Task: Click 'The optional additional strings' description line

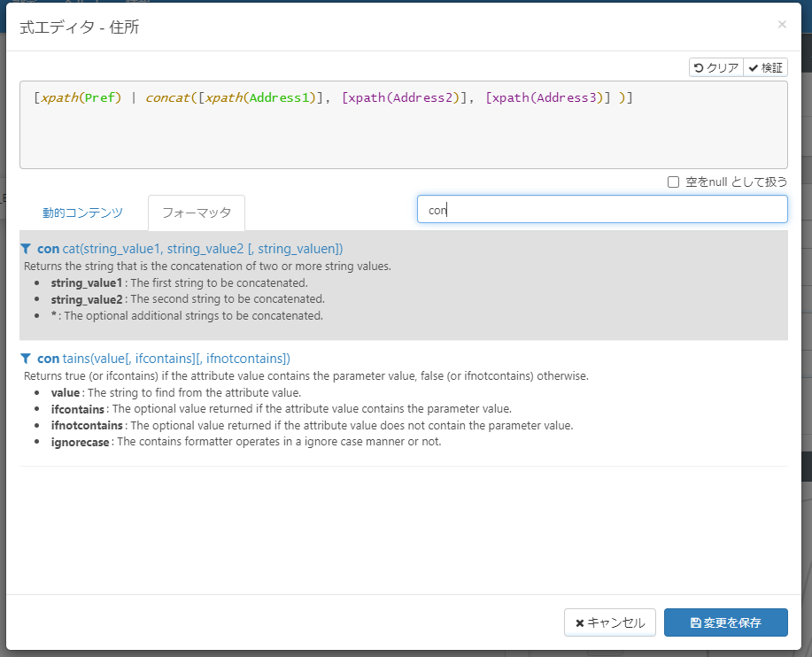Action: click(187, 316)
